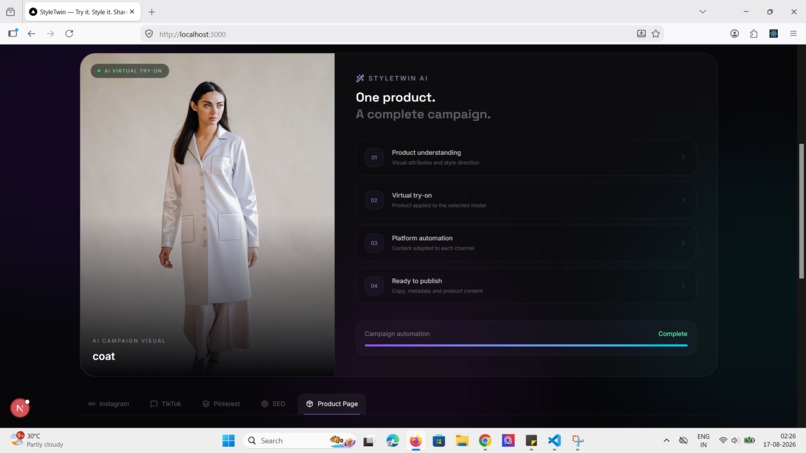This screenshot has width=806, height=453.
Task: Open the Firefox hamburger menu
Action: pos(793,34)
